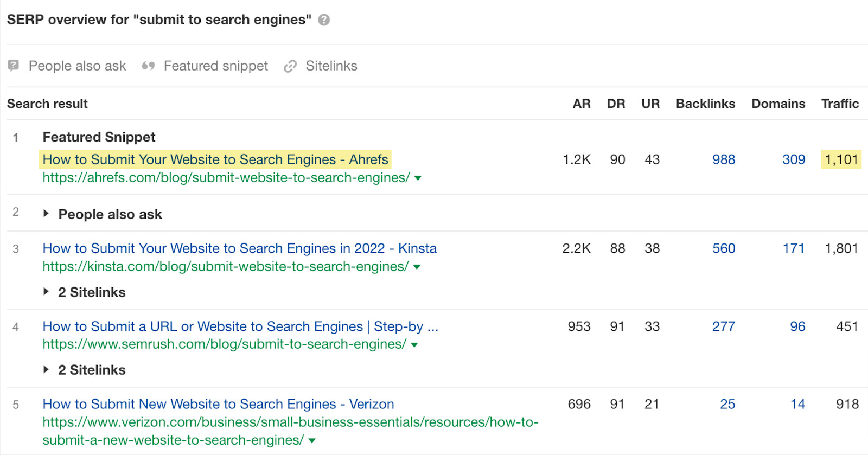Click backlinks count 277 for Semrush
868x455 pixels.
[x=724, y=326]
